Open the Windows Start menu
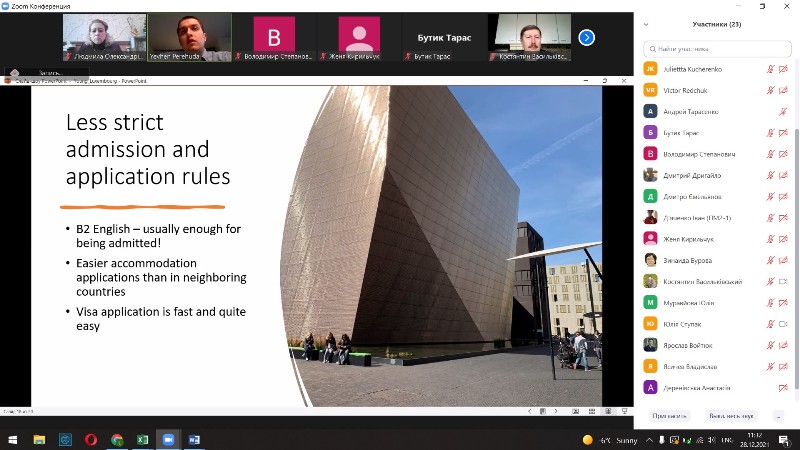The image size is (800, 450). (x=13, y=439)
